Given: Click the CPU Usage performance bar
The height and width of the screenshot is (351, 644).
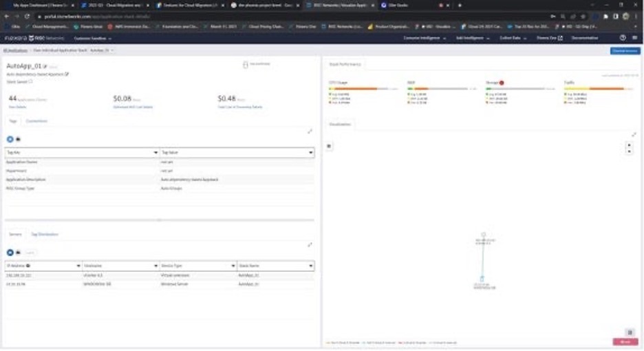Looking at the screenshot, I should click(358, 88).
